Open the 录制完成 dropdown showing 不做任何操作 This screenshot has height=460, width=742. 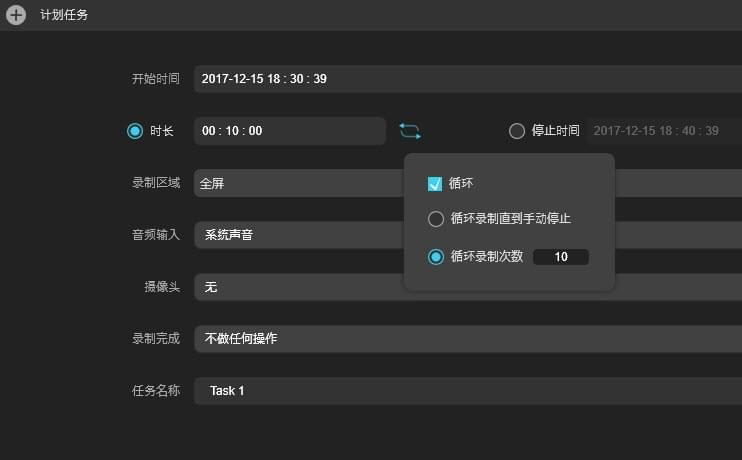click(468, 339)
